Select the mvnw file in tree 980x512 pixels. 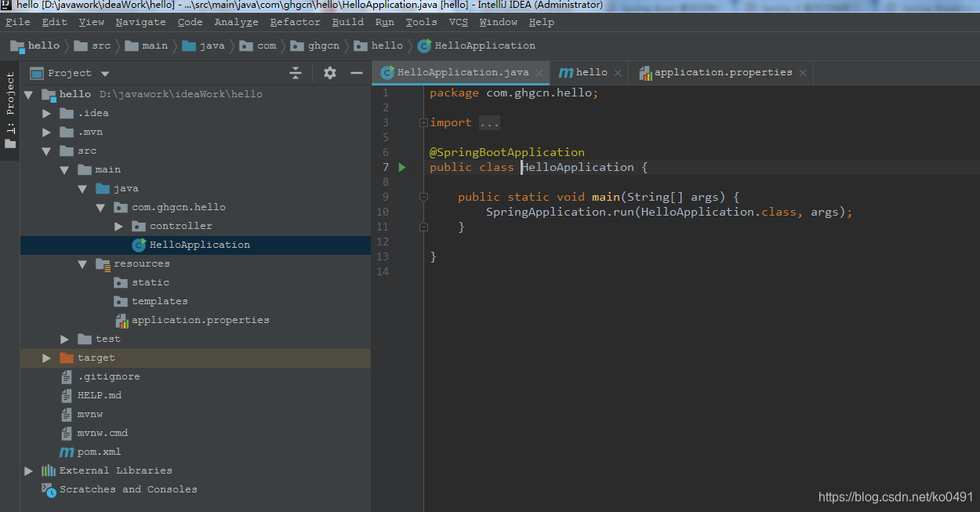[90, 414]
